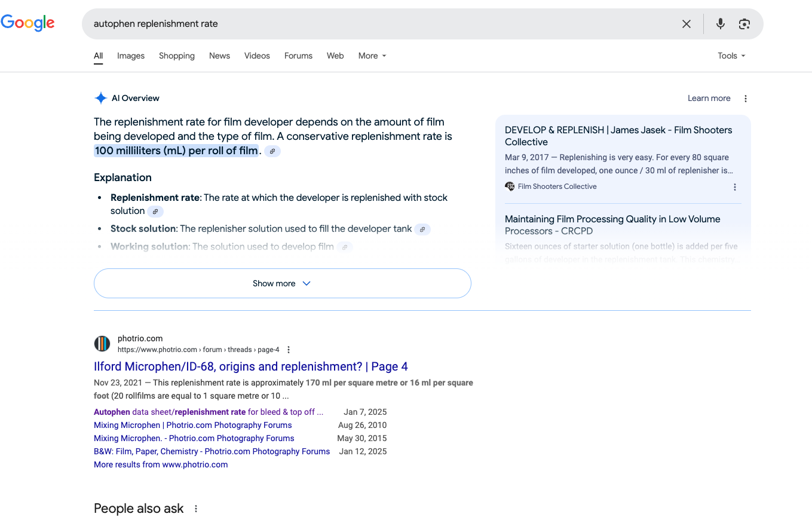Open B&W: Film, Paper, Chemistry link
This screenshot has width=812, height=523.
tap(212, 451)
